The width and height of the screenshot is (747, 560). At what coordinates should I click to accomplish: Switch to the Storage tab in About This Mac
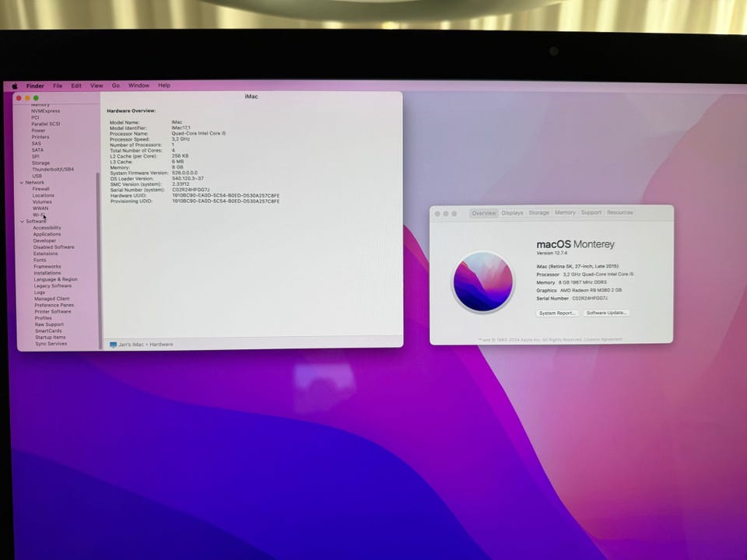538,213
